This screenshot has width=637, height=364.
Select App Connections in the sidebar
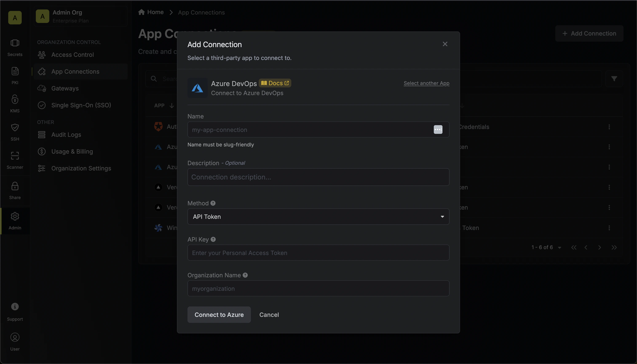[81, 72]
